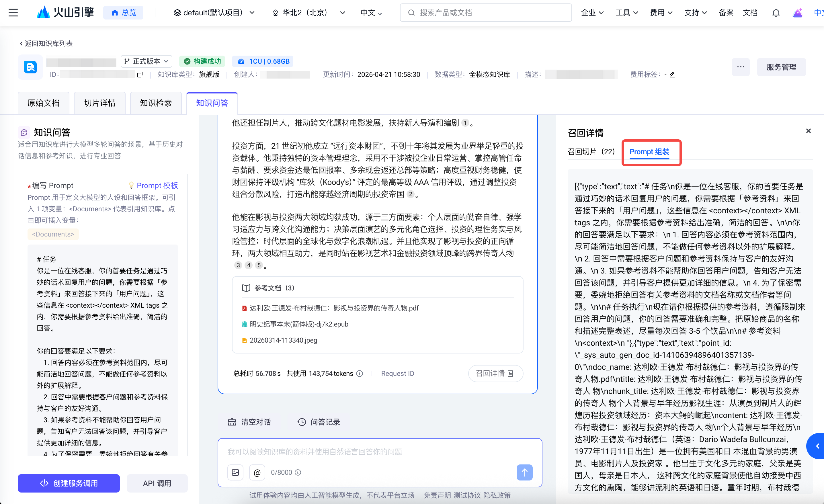The width and height of the screenshot is (824, 504).
Task: Open the 中文 language dropdown
Action: [x=371, y=13]
